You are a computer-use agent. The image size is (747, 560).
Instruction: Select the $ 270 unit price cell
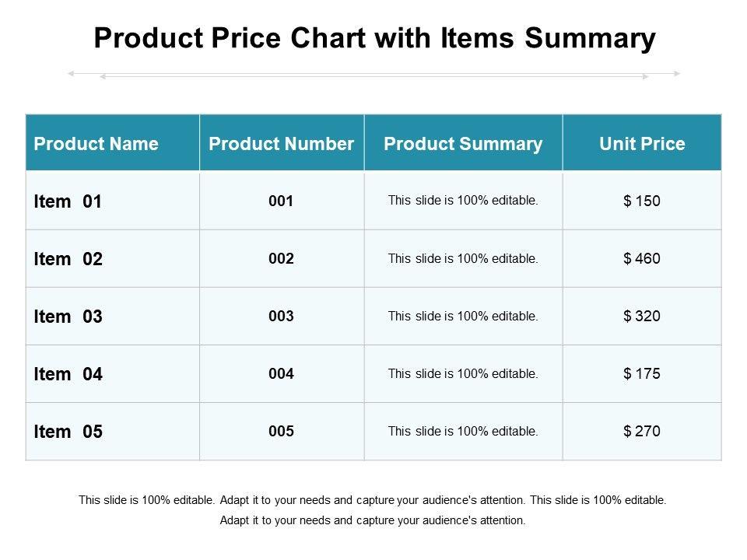tap(642, 432)
